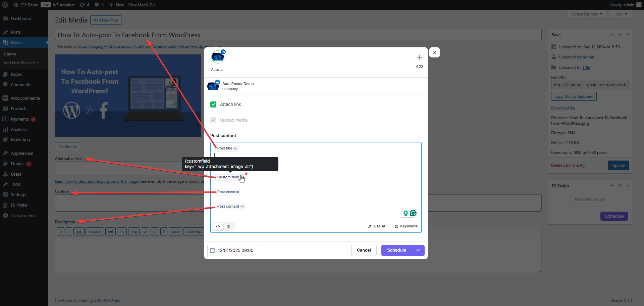Move the FS Poster box down
The height and width of the screenshot is (306, 644).
[x=620, y=186]
